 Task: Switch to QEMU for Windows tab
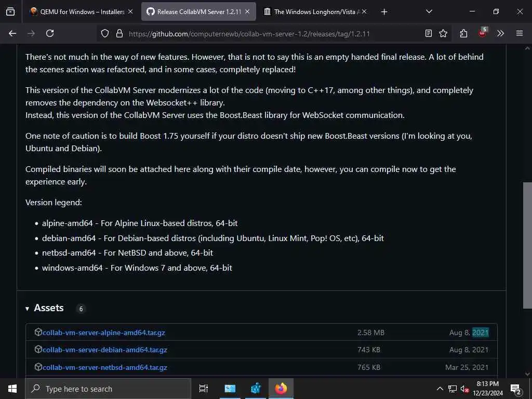(x=82, y=11)
